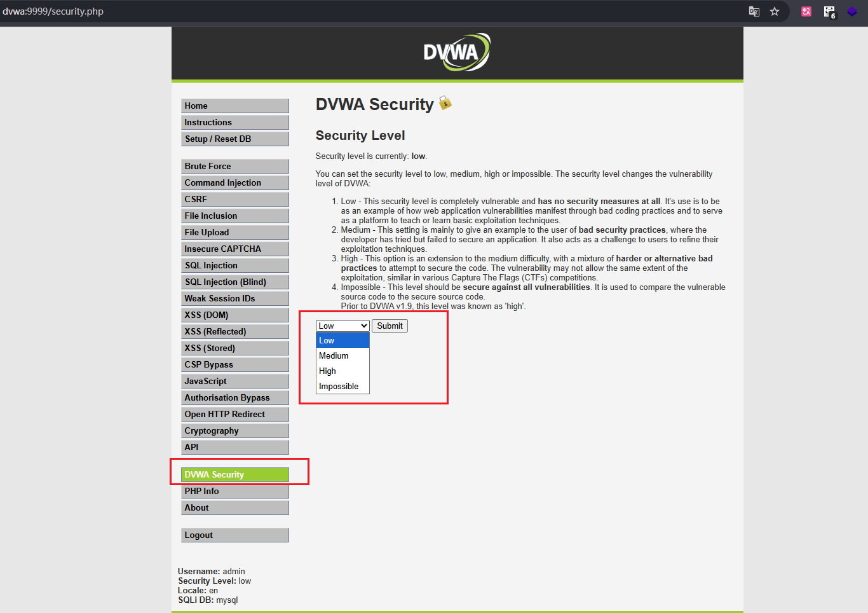
Task: Bookmark this page with the star icon
Action: coord(775,11)
